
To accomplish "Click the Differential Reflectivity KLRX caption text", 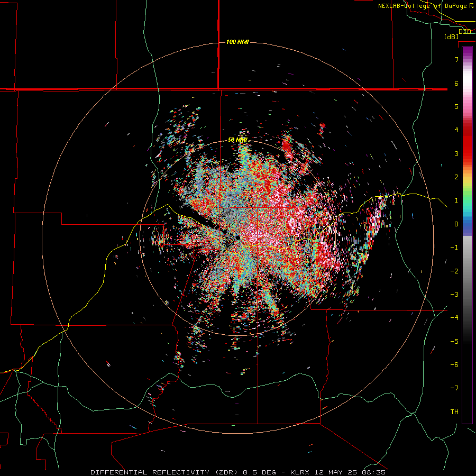I will click(x=238, y=472).
